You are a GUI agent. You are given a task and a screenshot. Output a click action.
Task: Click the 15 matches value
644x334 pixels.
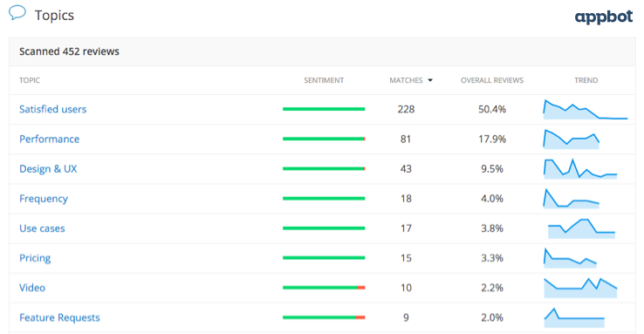[x=406, y=258]
